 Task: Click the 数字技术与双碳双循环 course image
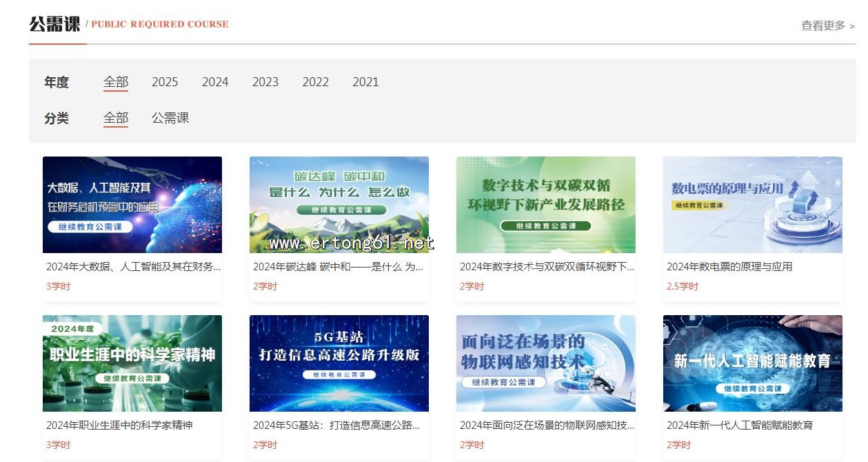pos(546,205)
